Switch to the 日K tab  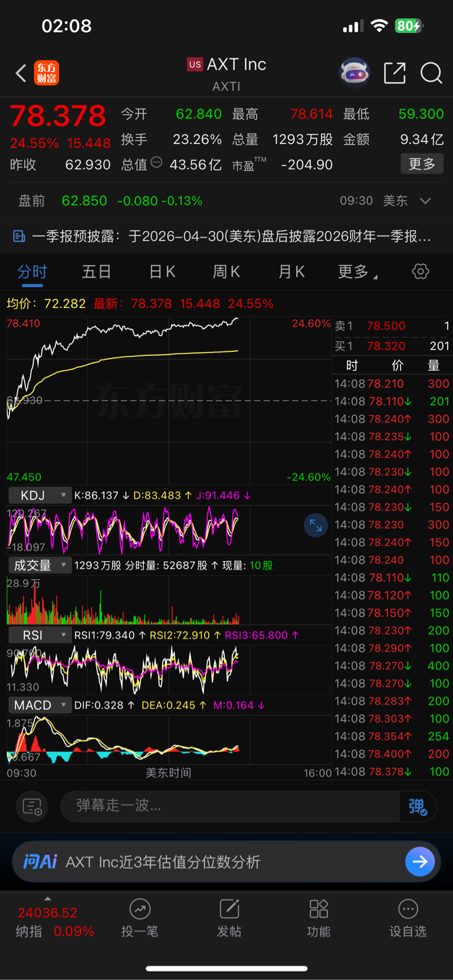pyautogui.click(x=162, y=271)
